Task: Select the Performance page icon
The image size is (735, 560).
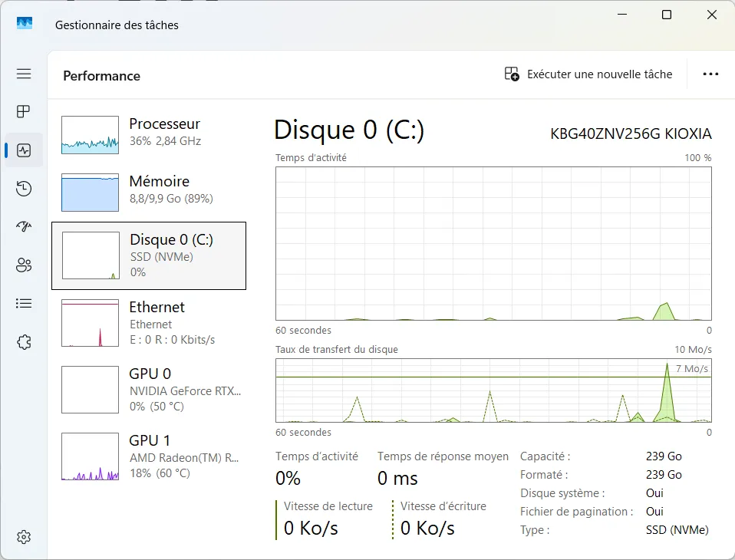Action: pyautogui.click(x=24, y=150)
